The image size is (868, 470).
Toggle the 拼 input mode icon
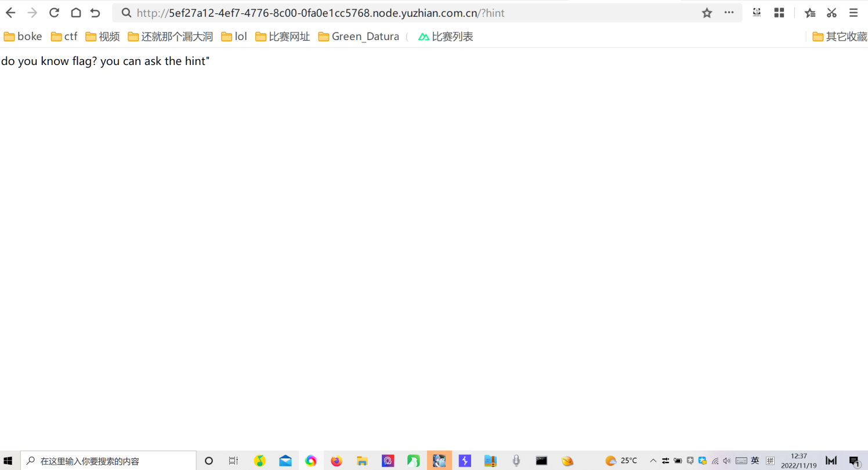pyautogui.click(x=769, y=460)
